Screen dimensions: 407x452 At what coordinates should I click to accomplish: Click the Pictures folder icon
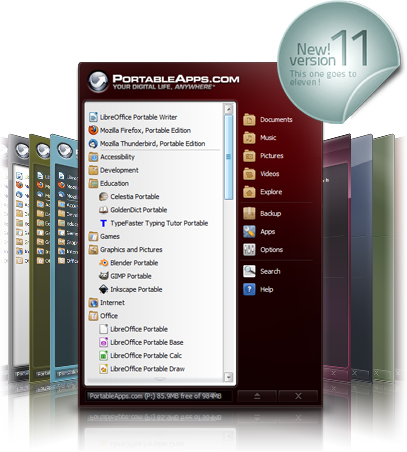249,155
